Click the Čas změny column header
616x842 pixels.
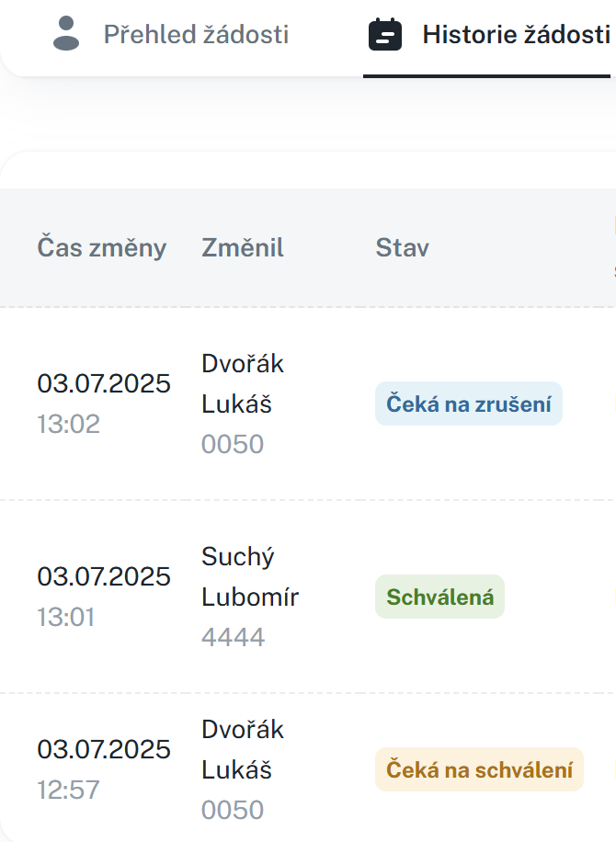click(x=101, y=247)
